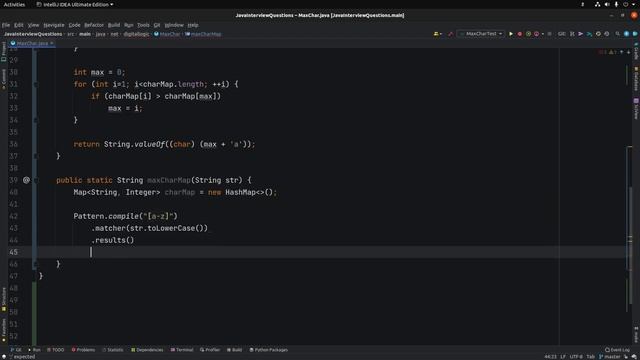Open the Build menu

tap(114, 25)
